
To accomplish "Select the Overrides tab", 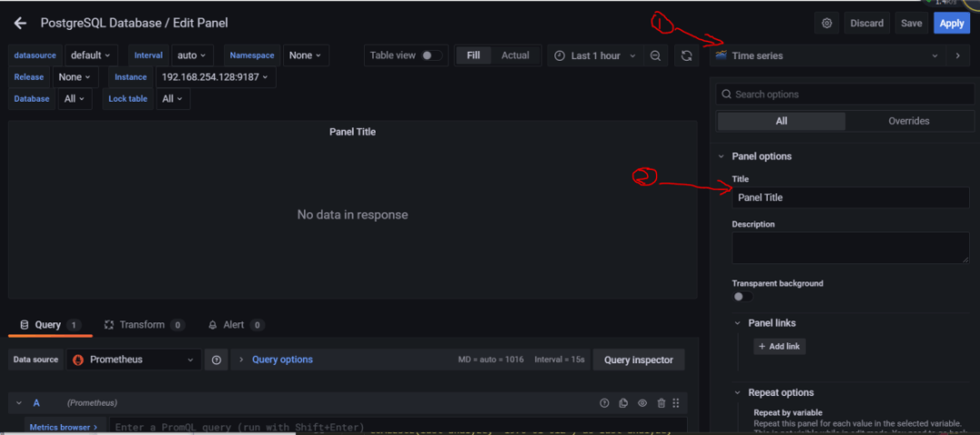I will click(908, 122).
